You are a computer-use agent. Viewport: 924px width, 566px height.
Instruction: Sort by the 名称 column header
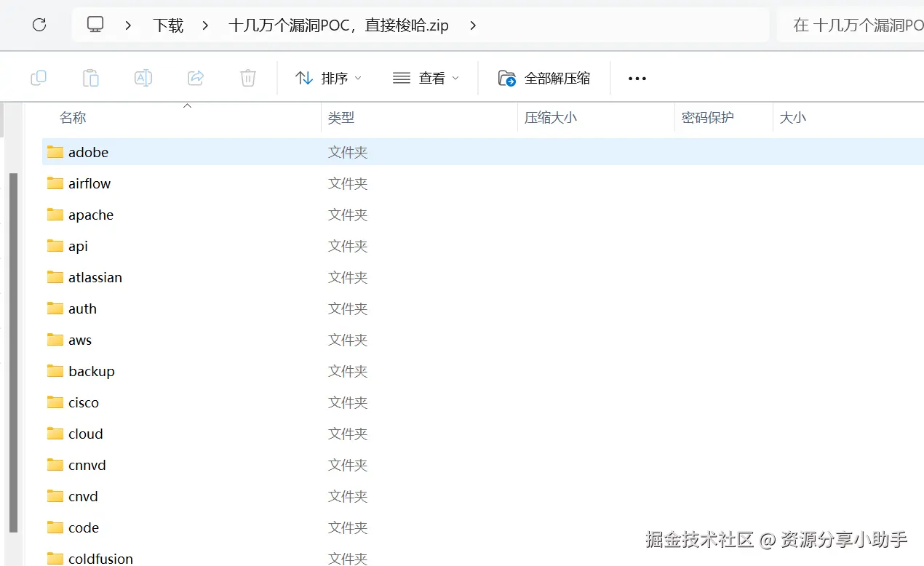pyautogui.click(x=73, y=118)
